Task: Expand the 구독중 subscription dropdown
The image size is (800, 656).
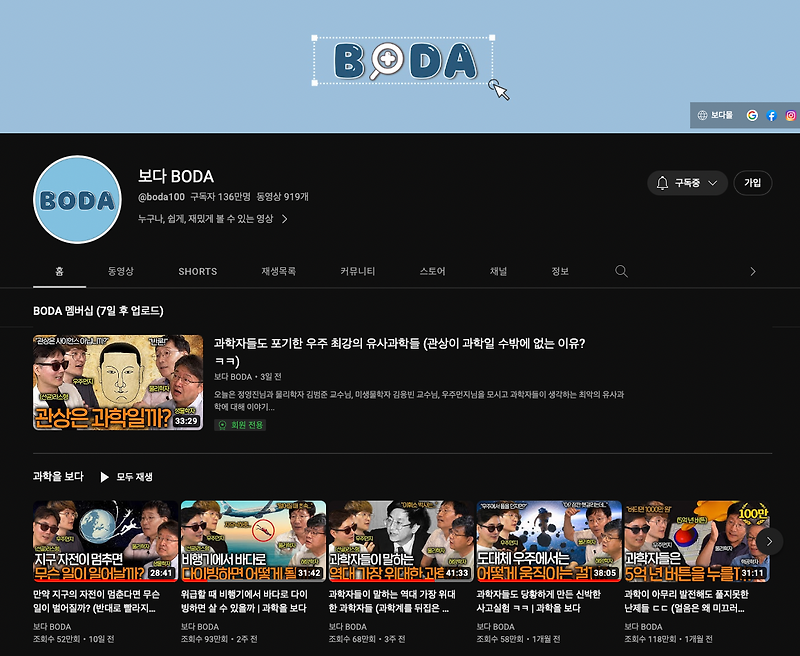Action: click(x=687, y=183)
